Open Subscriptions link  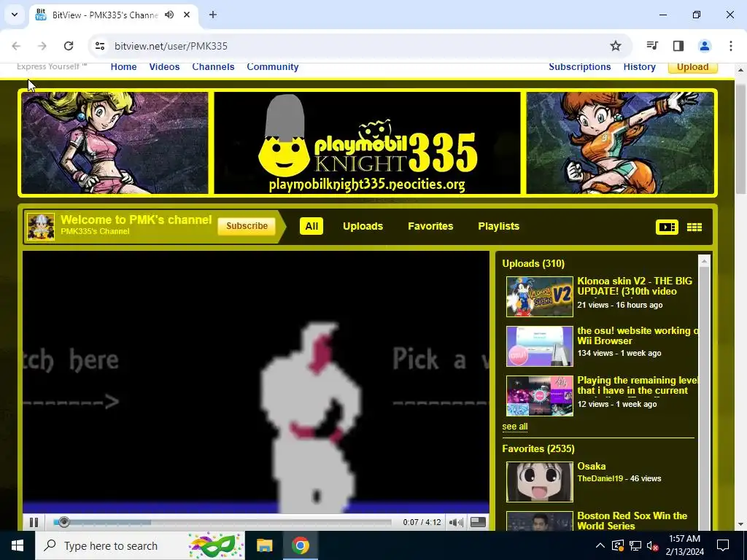(580, 67)
